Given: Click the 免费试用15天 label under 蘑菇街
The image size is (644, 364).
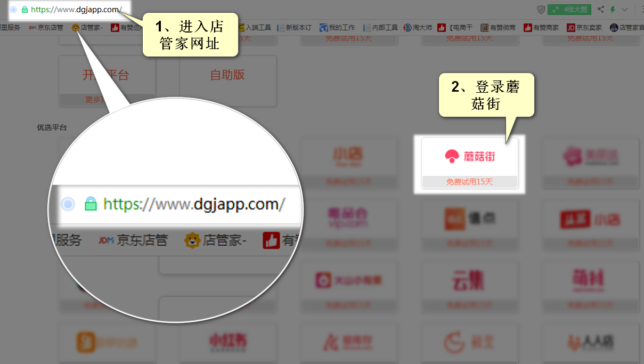Looking at the screenshot, I should (469, 182).
